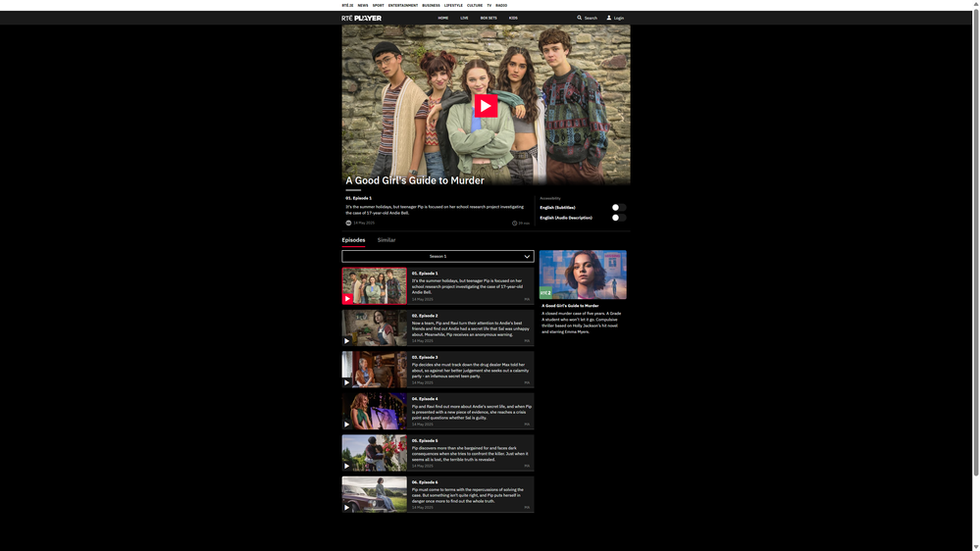
Task: Click the RTÉ.ie link in the top bar
Action: click(347, 5)
